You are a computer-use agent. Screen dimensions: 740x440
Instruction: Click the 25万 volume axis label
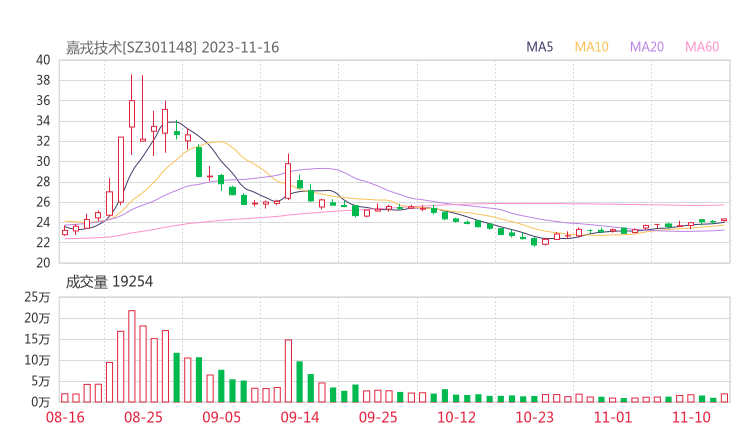point(37,297)
